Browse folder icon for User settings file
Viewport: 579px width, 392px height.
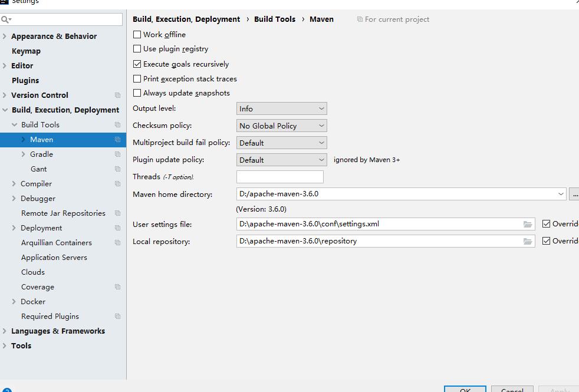coord(528,224)
